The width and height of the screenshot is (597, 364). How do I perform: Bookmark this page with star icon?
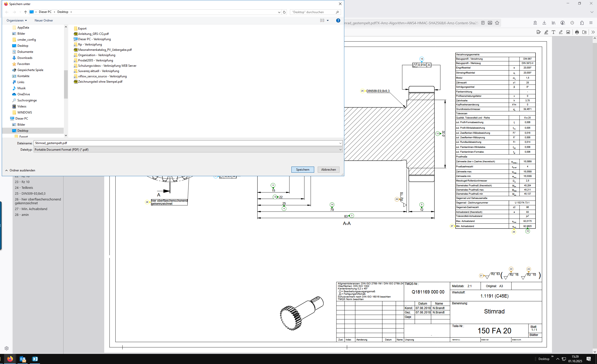click(x=497, y=23)
